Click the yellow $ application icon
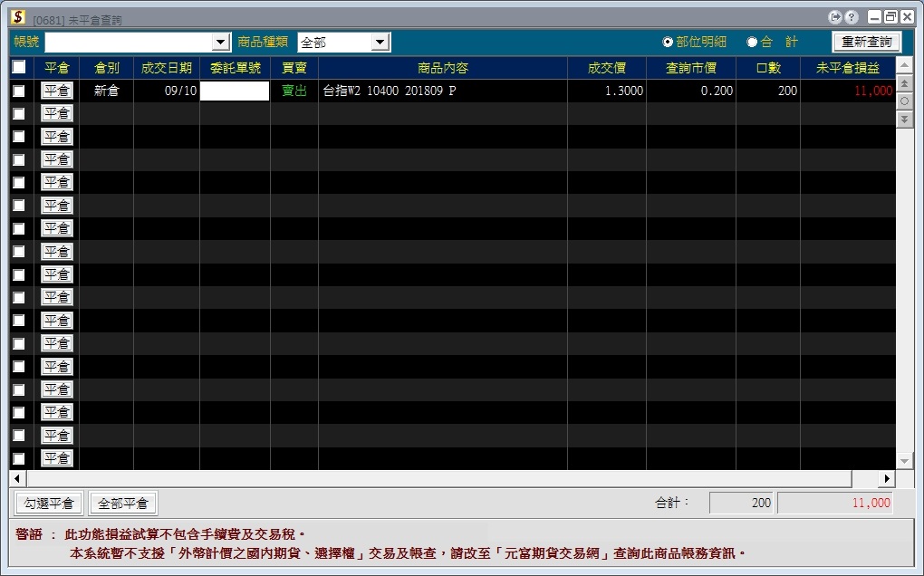This screenshot has width=924, height=576. pos(18,16)
